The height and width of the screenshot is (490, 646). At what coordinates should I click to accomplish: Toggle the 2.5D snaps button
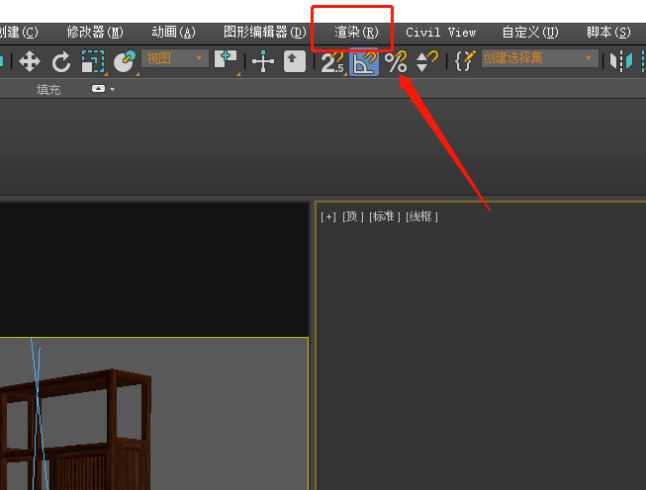click(x=332, y=62)
